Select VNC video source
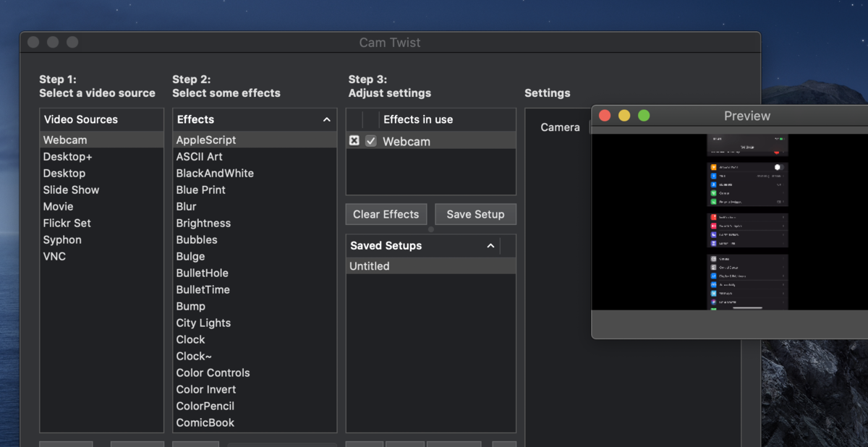The image size is (868, 447). (102, 256)
